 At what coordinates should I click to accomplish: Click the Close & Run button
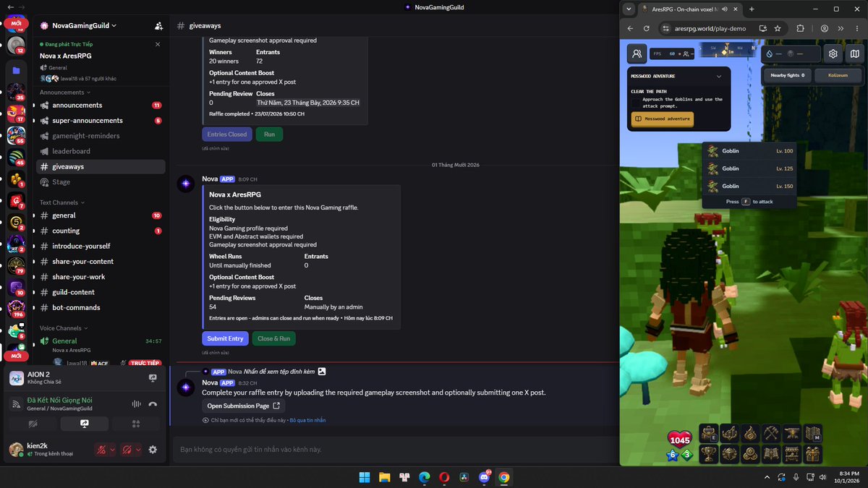(x=273, y=338)
